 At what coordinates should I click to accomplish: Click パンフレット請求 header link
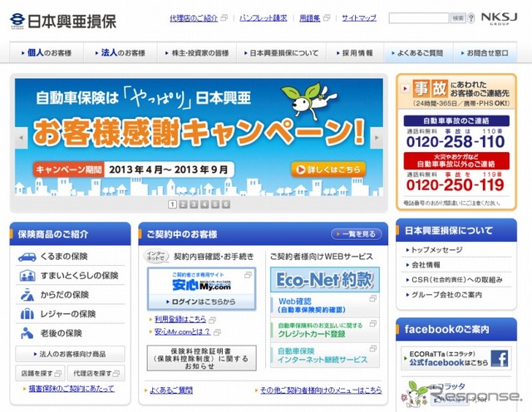point(264,18)
